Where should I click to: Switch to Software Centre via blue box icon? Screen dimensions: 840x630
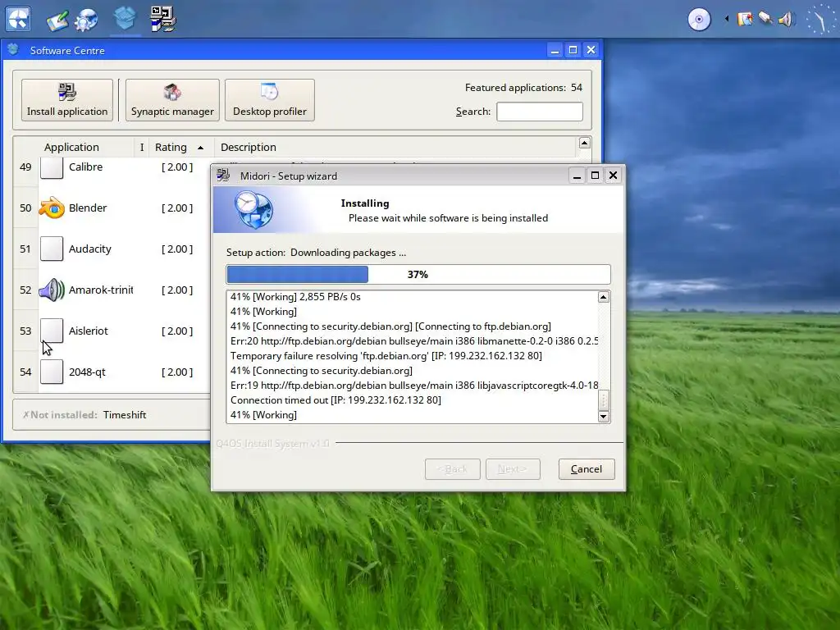point(125,19)
